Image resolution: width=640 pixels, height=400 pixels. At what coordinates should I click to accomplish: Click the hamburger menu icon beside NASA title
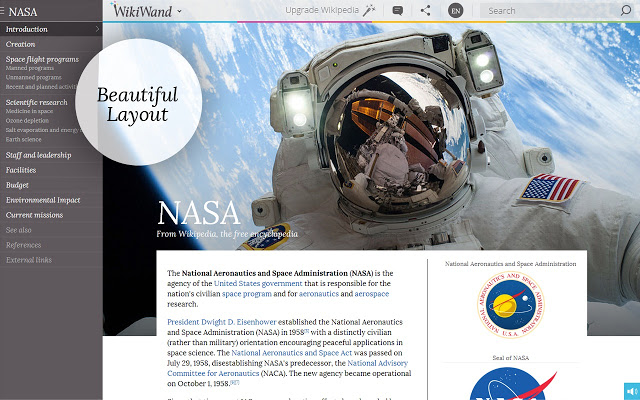pos(2,11)
